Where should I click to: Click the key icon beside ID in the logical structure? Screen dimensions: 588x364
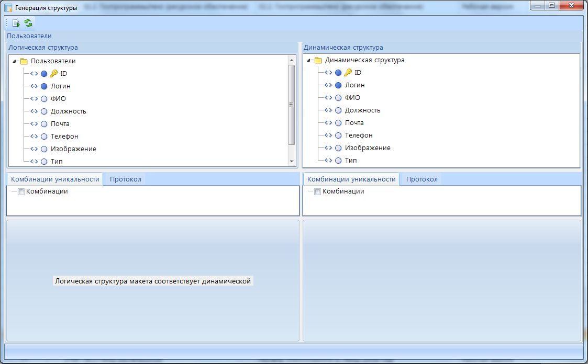click(x=53, y=74)
